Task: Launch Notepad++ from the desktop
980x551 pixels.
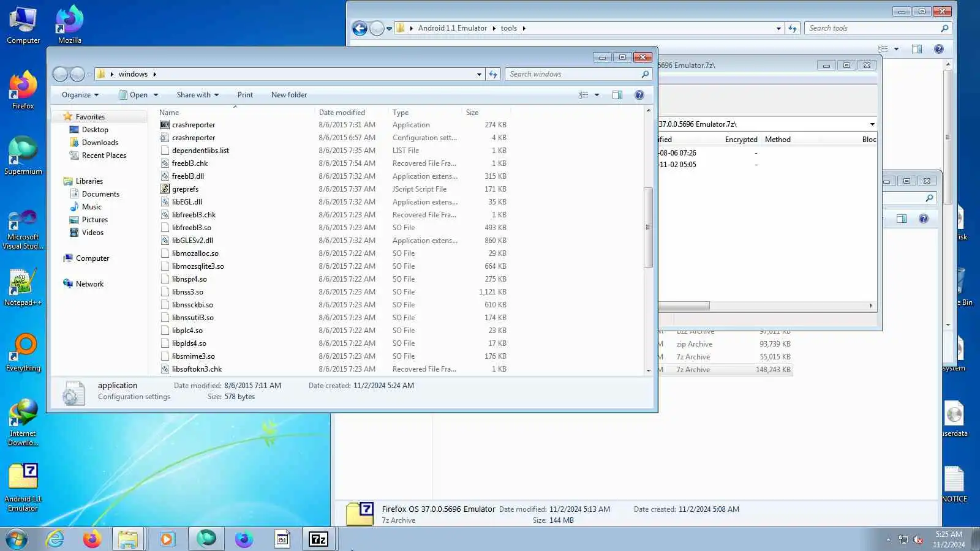Action: pos(23,288)
